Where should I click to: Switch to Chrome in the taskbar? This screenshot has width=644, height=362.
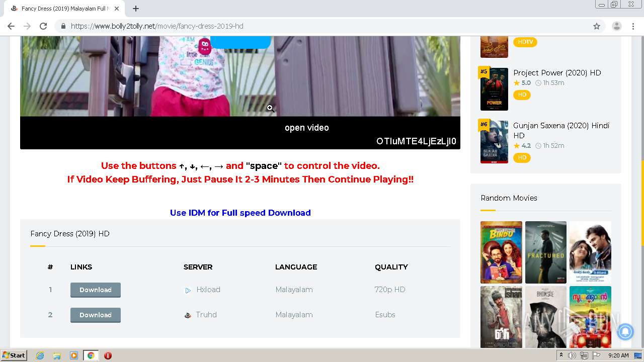tap(91, 355)
